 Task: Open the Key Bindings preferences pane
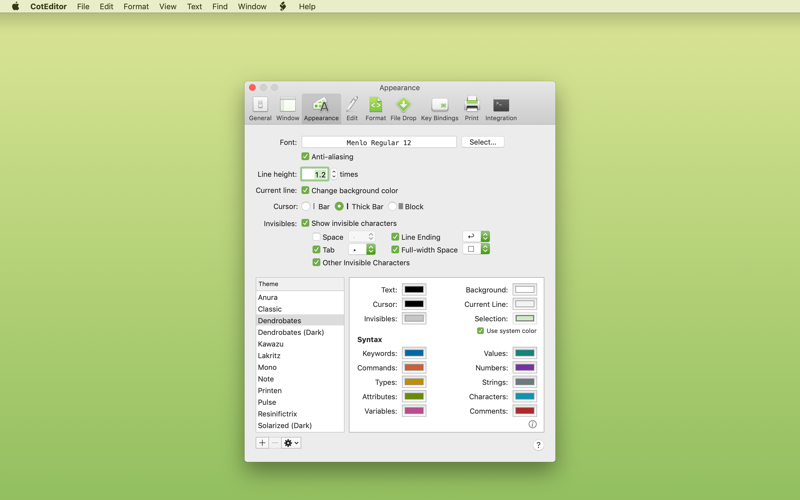[439, 109]
